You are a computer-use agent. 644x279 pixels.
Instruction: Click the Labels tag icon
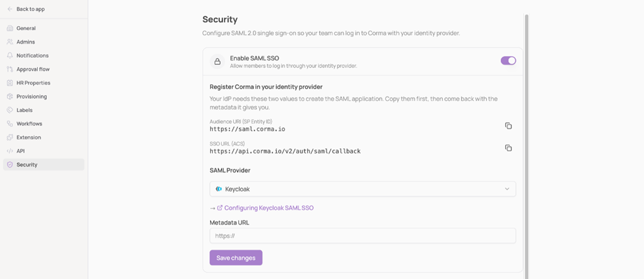point(10,110)
